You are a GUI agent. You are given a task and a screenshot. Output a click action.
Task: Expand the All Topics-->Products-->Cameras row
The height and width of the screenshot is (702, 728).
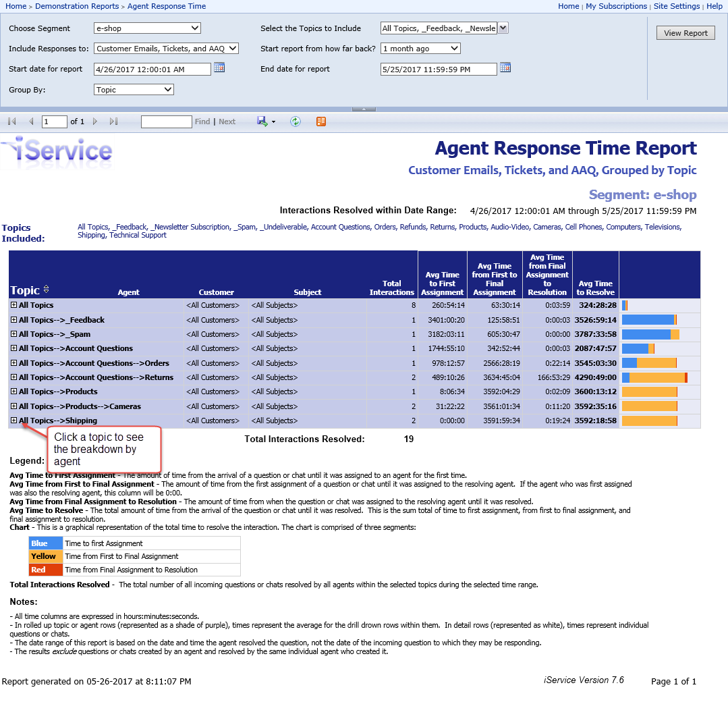[13, 406]
